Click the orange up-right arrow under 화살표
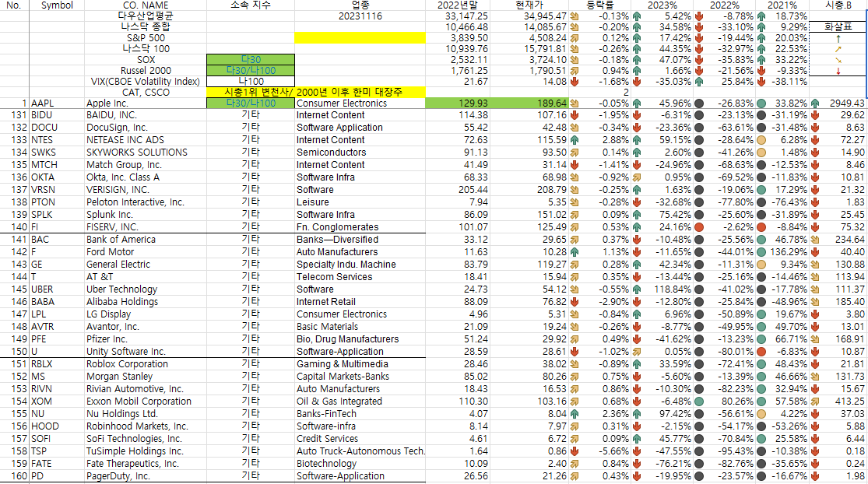This screenshot has height=484, width=868. tap(838, 49)
